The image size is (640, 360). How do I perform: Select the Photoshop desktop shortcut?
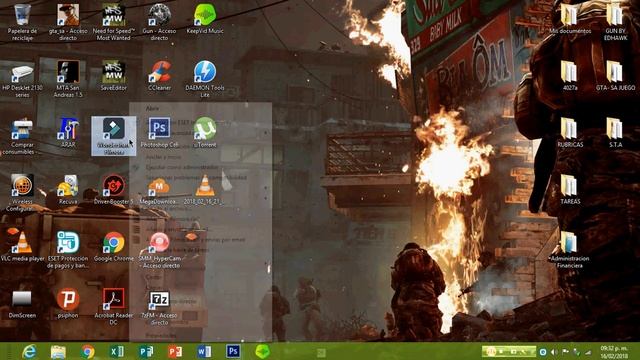[x=159, y=133]
